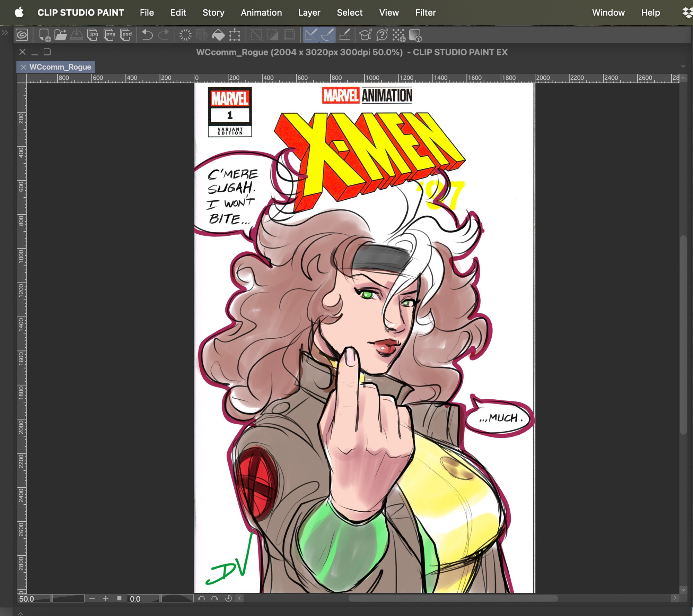Open the Edit menu
Viewport: 693px width, 616px height.
point(178,12)
